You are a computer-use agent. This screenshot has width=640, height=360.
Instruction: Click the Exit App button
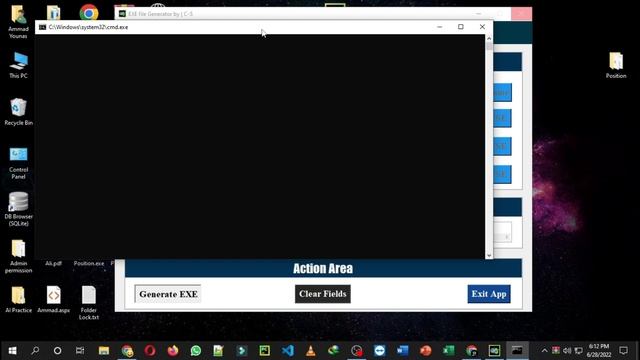click(489, 294)
